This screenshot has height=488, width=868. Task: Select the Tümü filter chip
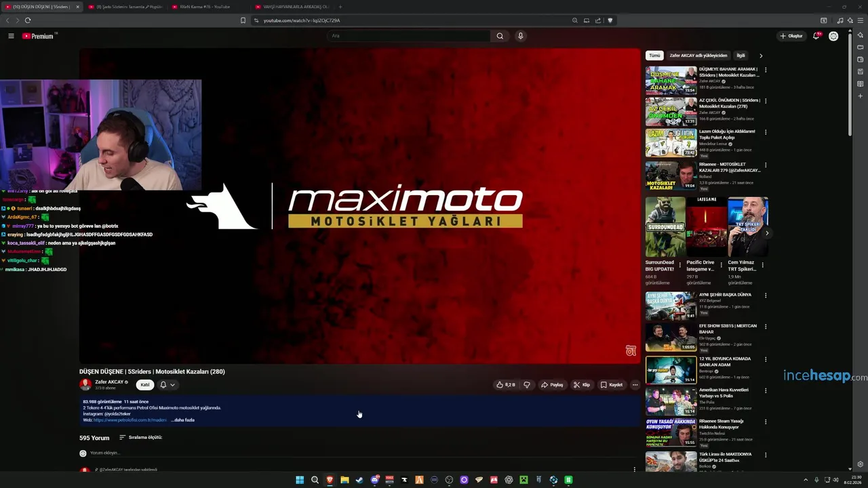(x=654, y=56)
